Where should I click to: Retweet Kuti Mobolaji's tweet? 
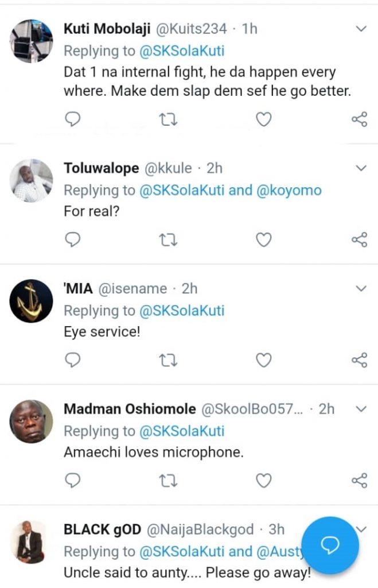coord(168,119)
